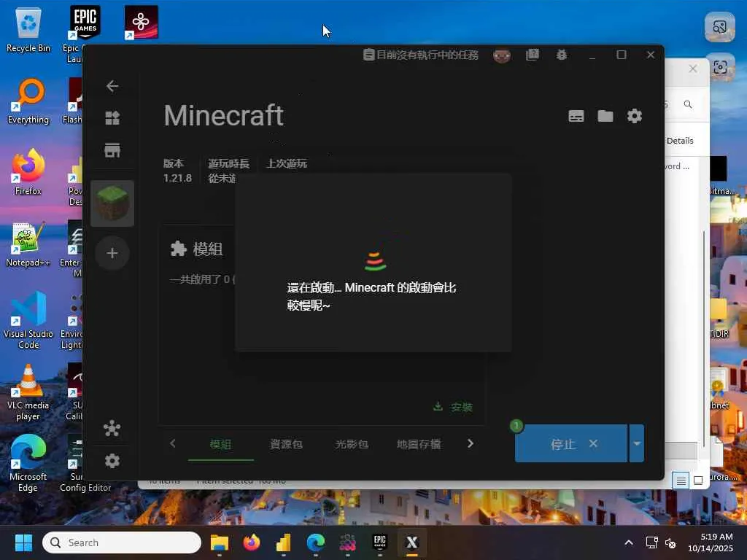Move tabs right with next chevron

471,443
